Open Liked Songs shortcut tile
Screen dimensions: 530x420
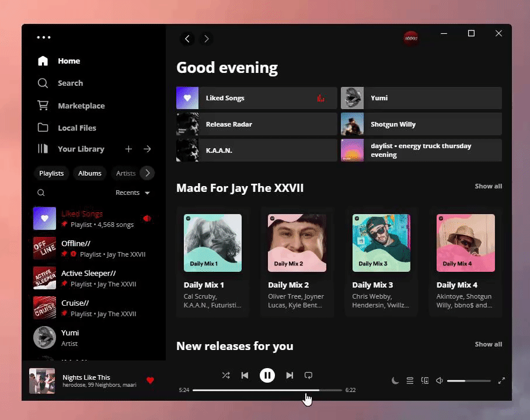click(257, 98)
